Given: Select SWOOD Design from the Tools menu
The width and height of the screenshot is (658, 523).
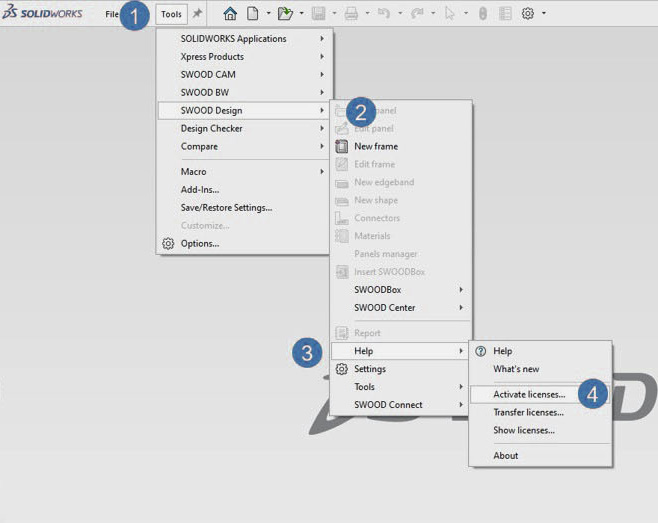Looking at the screenshot, I should coord(211,110).
